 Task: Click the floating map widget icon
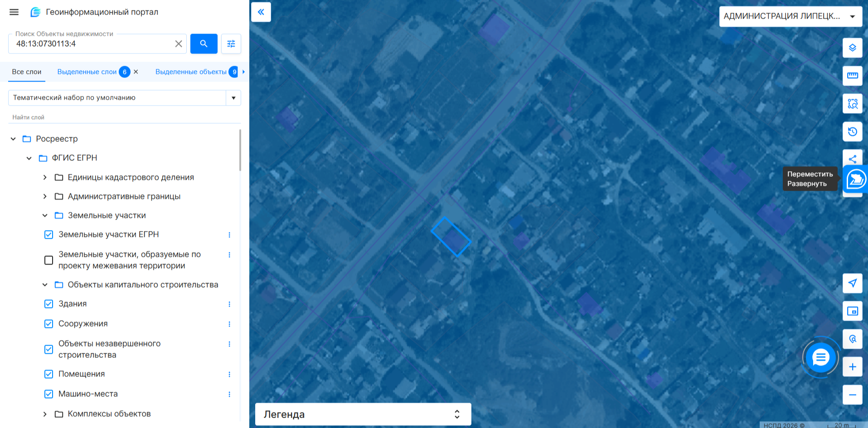pos(856,179)
